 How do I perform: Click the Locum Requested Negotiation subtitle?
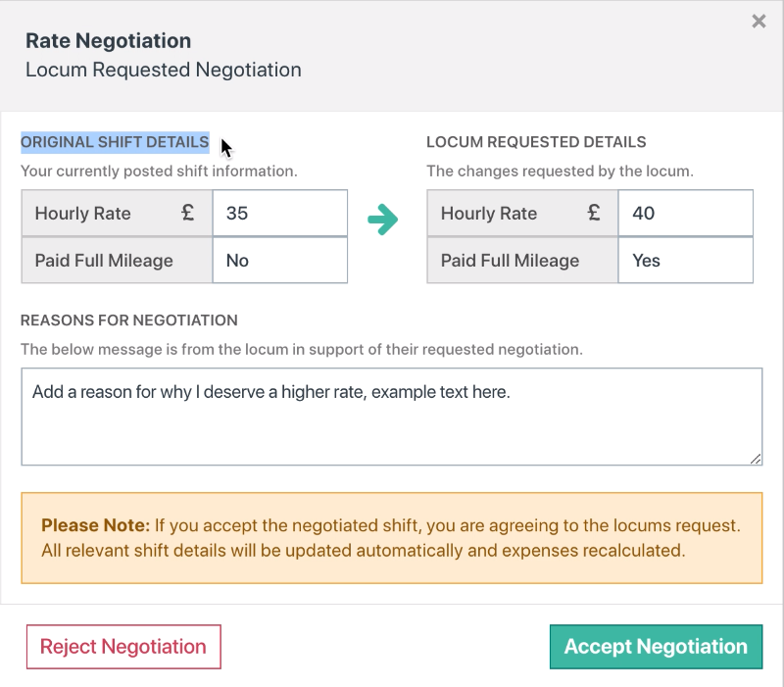click(164, 70)
